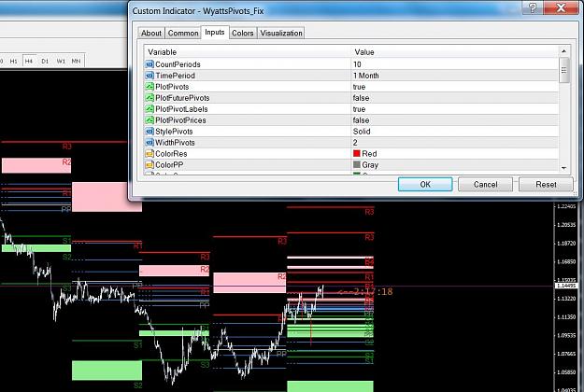Select the ColorRes variable name
Viewport: 584px width, 392px height.
click(x=171, y=154)
